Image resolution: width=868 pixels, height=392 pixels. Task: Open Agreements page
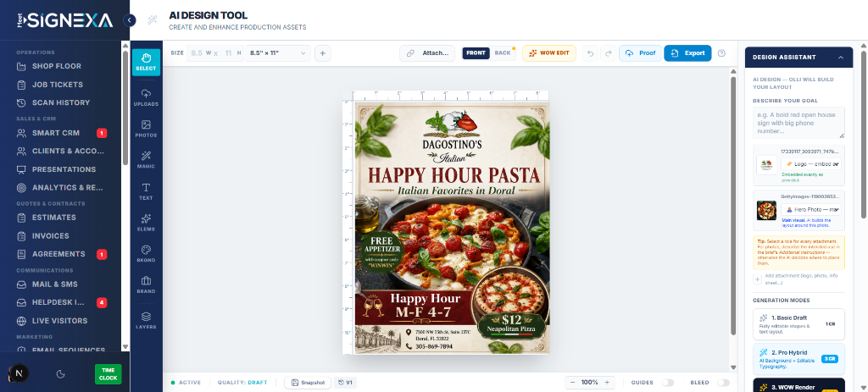(60, 254)
